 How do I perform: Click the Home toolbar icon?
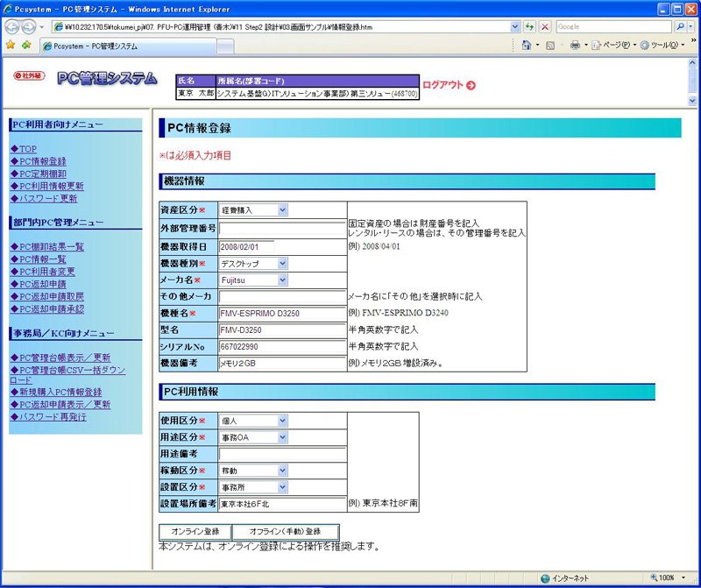pos(527,45)
